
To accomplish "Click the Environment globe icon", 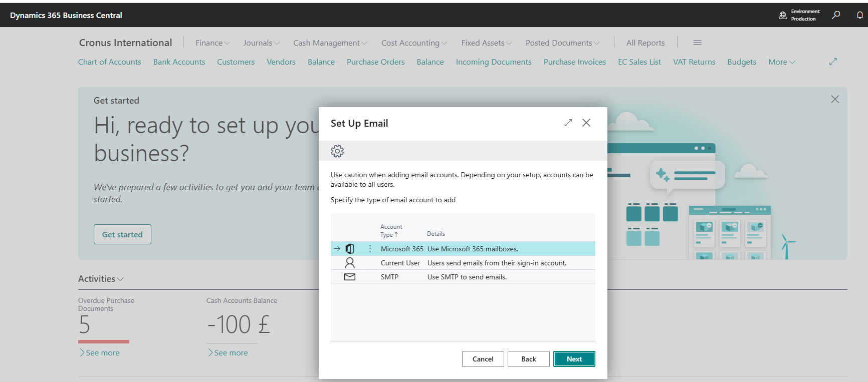I will click(783, 15).
